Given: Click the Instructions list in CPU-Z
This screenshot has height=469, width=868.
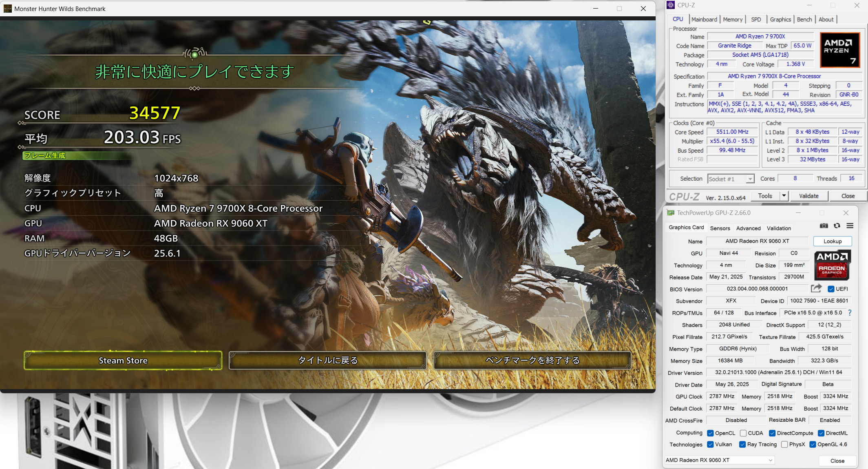Looking at the screenshot, I should click(784, 107).
